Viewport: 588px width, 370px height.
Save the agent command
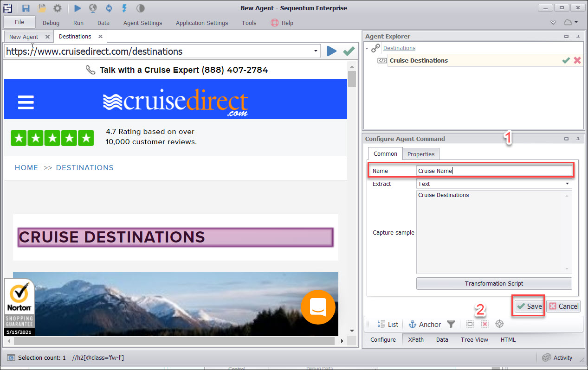tap(529, 306)
